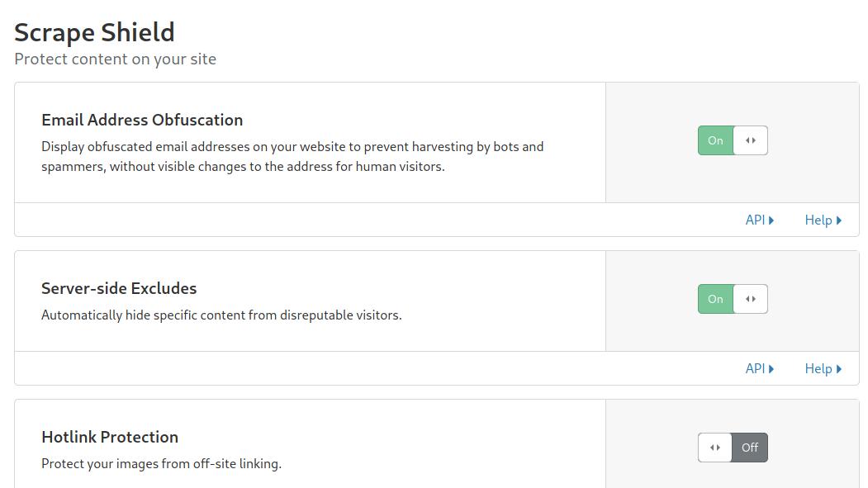Open the Server-side Excludes API link

(x=754, y=368)
